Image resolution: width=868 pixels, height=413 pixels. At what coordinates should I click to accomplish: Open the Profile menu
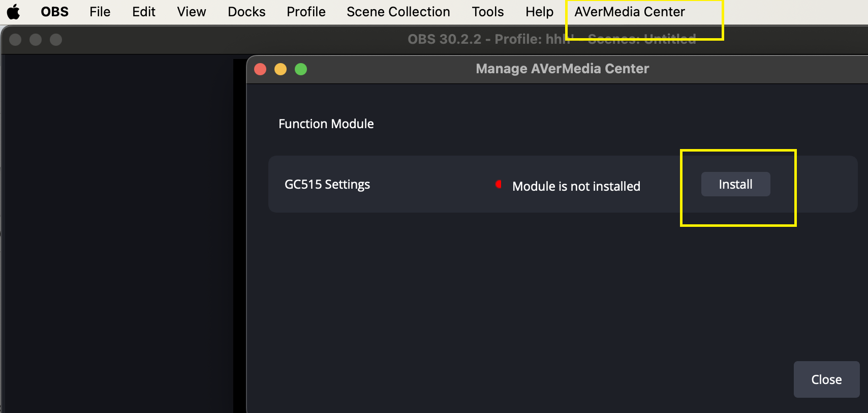pyautogui.click(x=306, y=12)
